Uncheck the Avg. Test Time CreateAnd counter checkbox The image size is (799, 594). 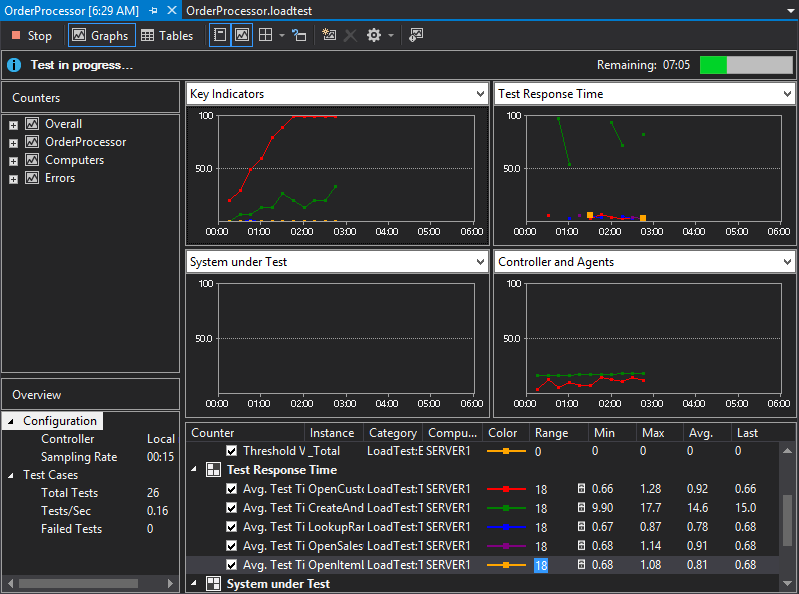tap(232, 508)
